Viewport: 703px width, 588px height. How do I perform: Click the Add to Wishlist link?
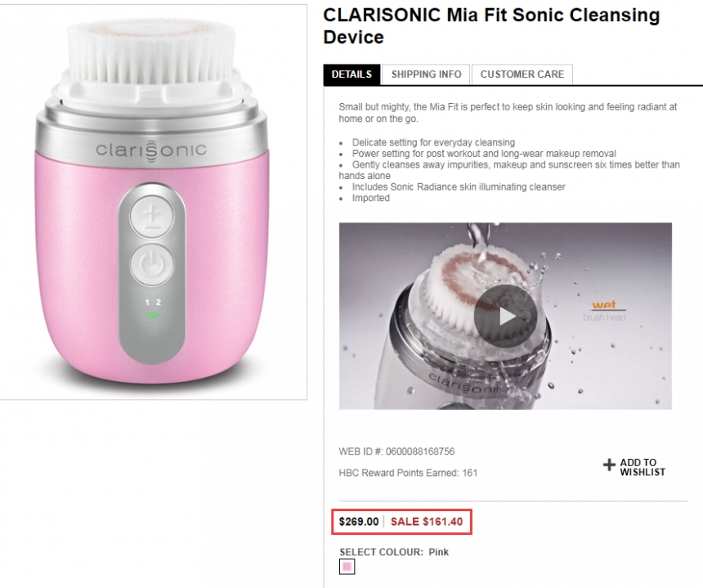[642, 467]
